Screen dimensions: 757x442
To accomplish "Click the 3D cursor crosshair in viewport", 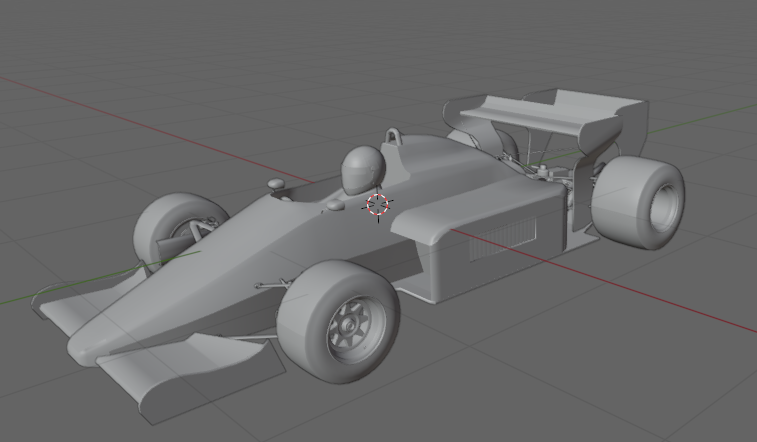I will tap(378, 205).
